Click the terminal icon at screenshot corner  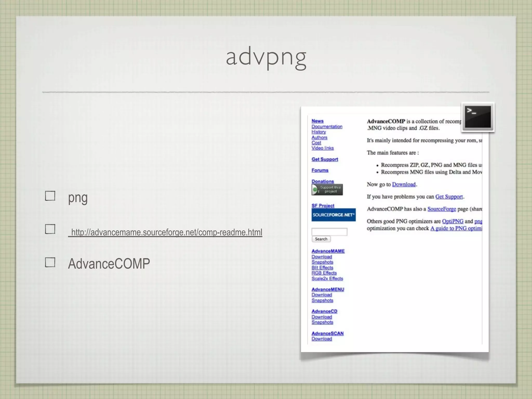pyautogui.click(x=478, y=117)
